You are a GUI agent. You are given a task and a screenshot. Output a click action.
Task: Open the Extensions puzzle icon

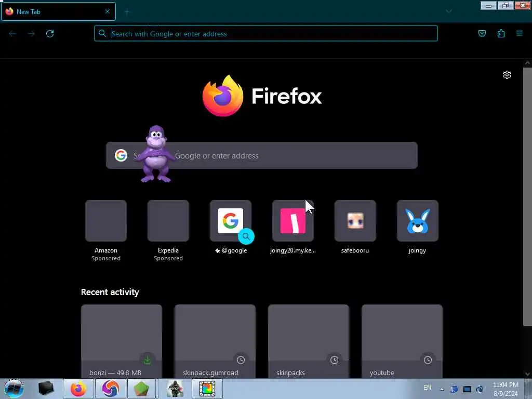501,33
